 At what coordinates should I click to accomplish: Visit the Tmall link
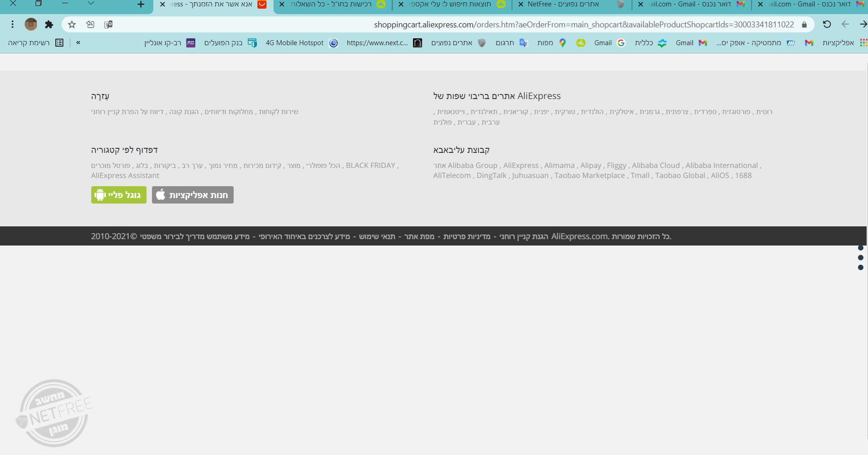pyautogui.click(x=640, y=176)
